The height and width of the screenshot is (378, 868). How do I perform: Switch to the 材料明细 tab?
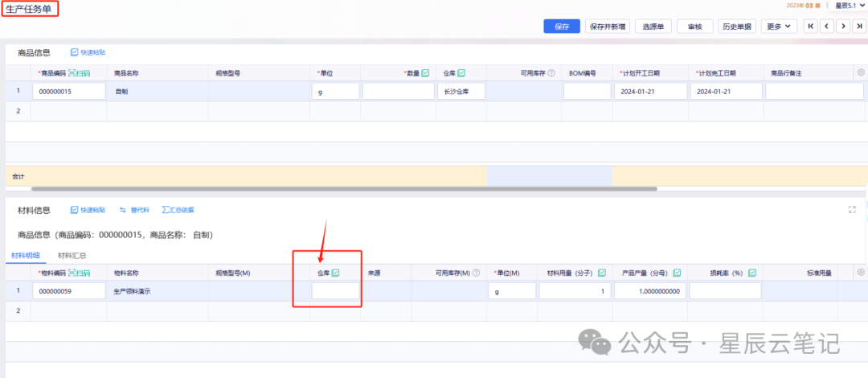25,256
